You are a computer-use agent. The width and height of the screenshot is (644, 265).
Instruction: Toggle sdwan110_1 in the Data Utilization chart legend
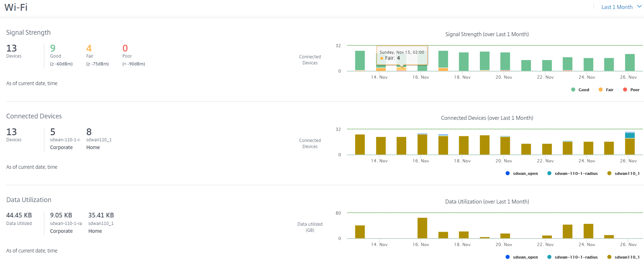[623, 257]
